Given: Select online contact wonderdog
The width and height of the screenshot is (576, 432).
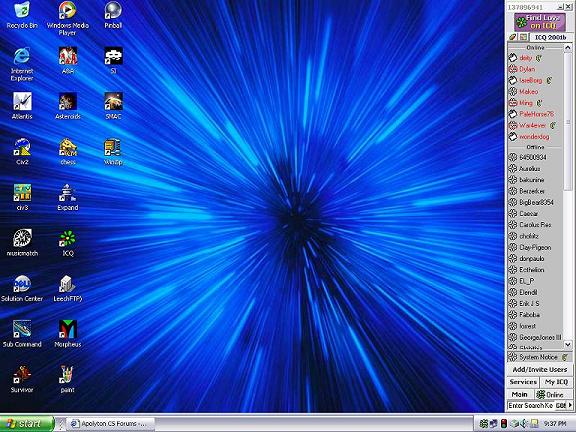Looking at the screenshot, I should click(x=535, y=137).
